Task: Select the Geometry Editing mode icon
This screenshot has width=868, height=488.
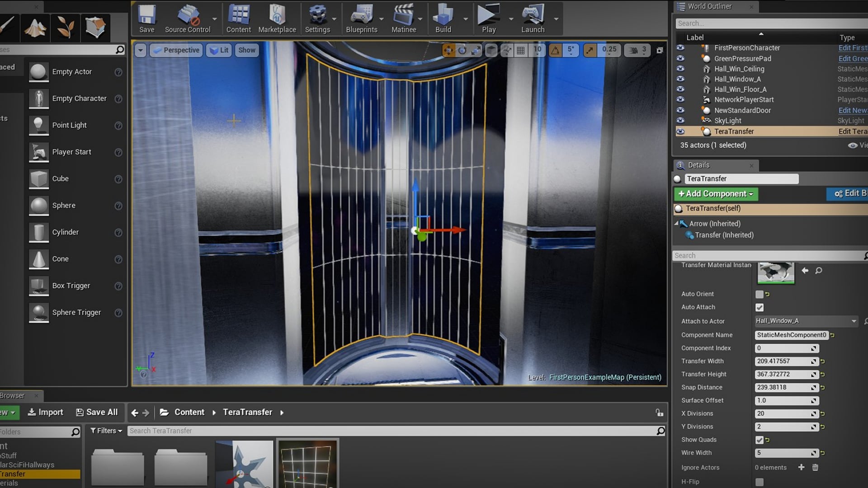Action: [x=95, y=27]
